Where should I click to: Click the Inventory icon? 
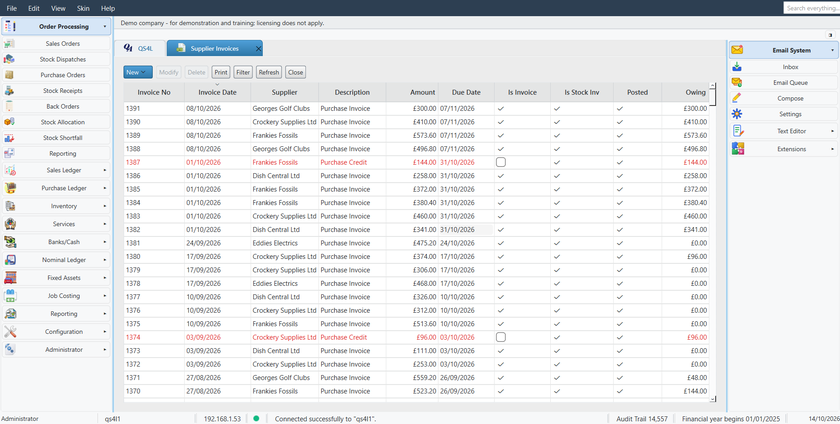(10, 206)
